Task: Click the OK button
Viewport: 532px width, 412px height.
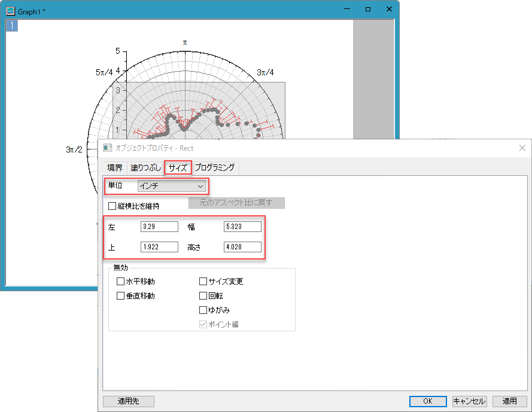Action: (x=428, y=401)
